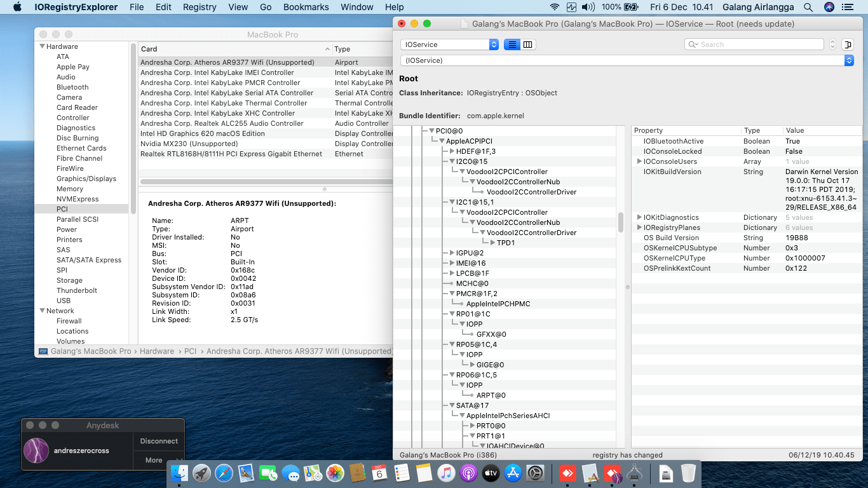Screen dimensions: 868x488
Task: Select the ARPT@0 registry node
Action: 491,395
